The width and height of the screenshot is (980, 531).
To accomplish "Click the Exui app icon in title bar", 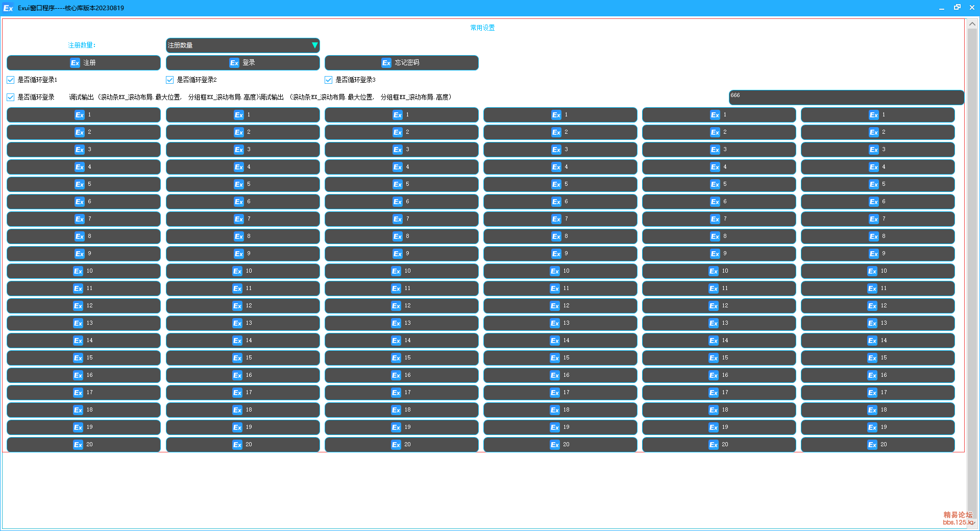I will tap(8, 8).
